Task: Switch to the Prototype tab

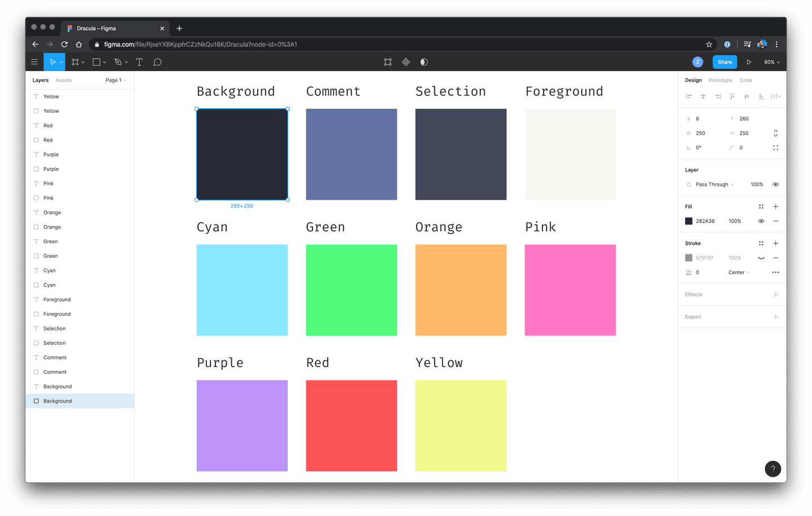Action: coord(720,80)
